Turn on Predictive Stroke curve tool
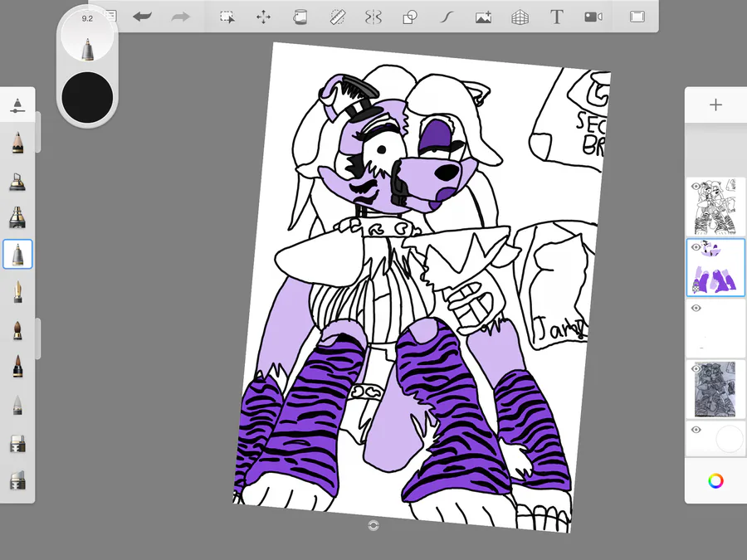This screenshot has width=747, height=560. [x=447, y=17]
